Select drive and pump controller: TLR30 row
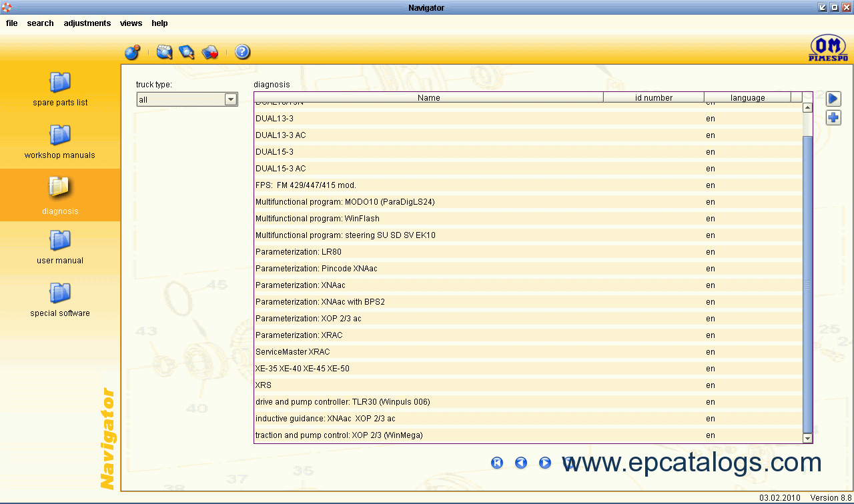Image resolution: width=854 pixels, height=504 pixels. [528, 402]
